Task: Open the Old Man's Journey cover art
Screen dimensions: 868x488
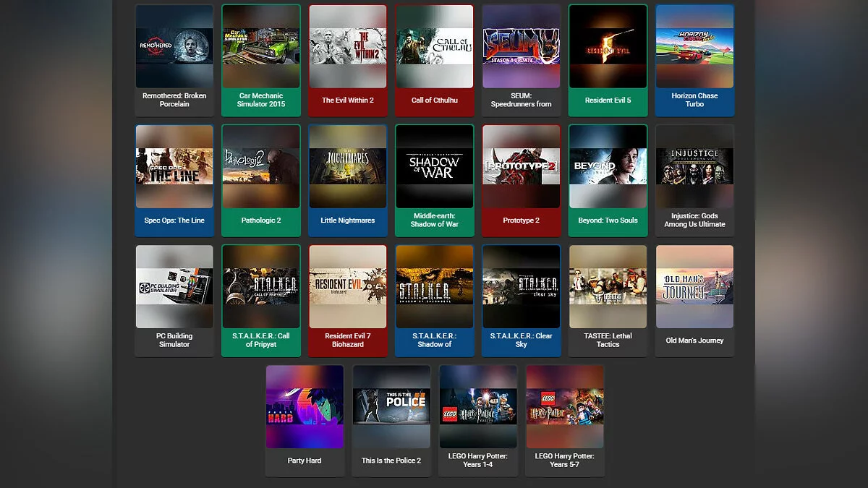Action: pyautogui.click(x=695, y=286)
